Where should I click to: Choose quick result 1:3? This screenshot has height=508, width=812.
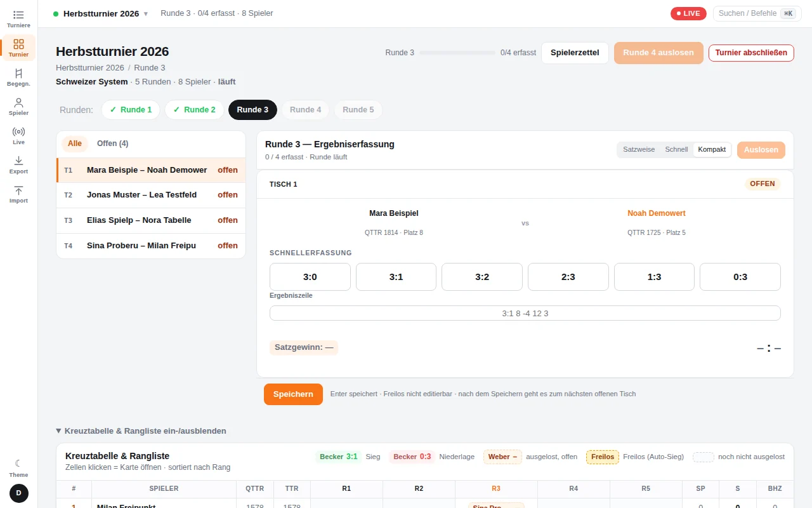(x=654, y=277)
